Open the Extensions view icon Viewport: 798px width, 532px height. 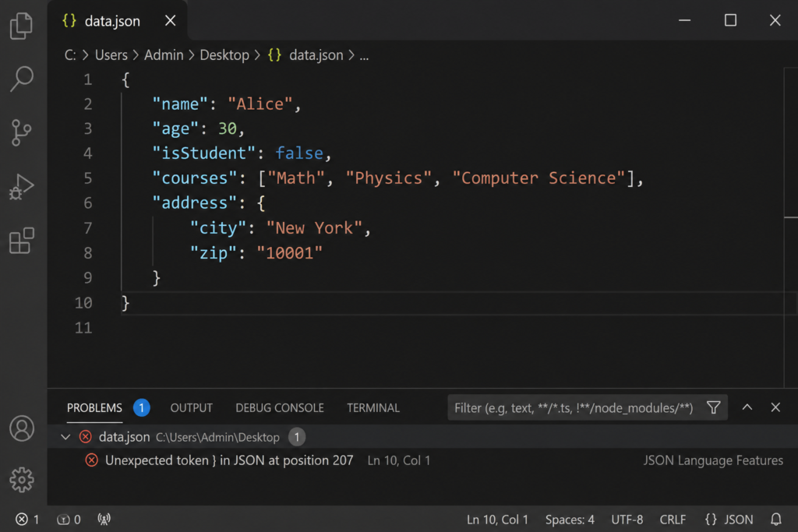(21, 240)
